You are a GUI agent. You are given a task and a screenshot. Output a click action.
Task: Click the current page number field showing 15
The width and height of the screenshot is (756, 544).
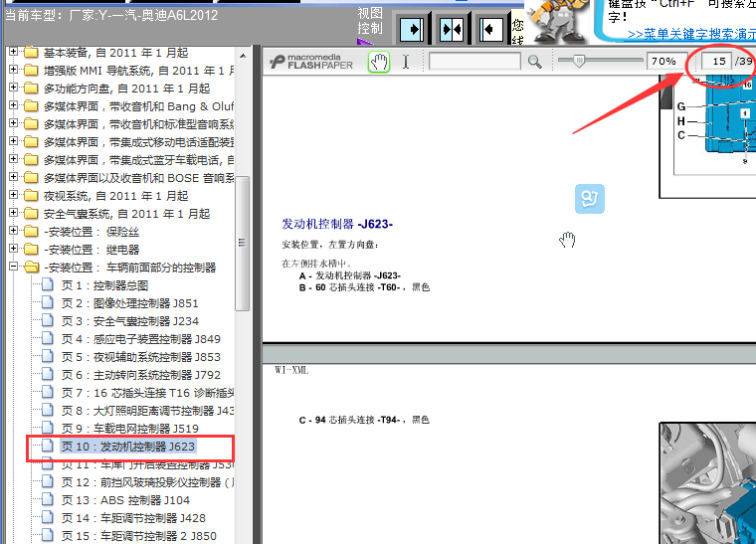(x=717, y=62)
